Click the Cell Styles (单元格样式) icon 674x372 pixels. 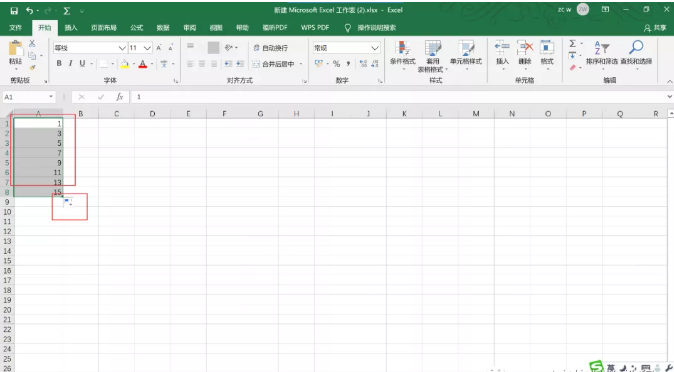(466, 48)
